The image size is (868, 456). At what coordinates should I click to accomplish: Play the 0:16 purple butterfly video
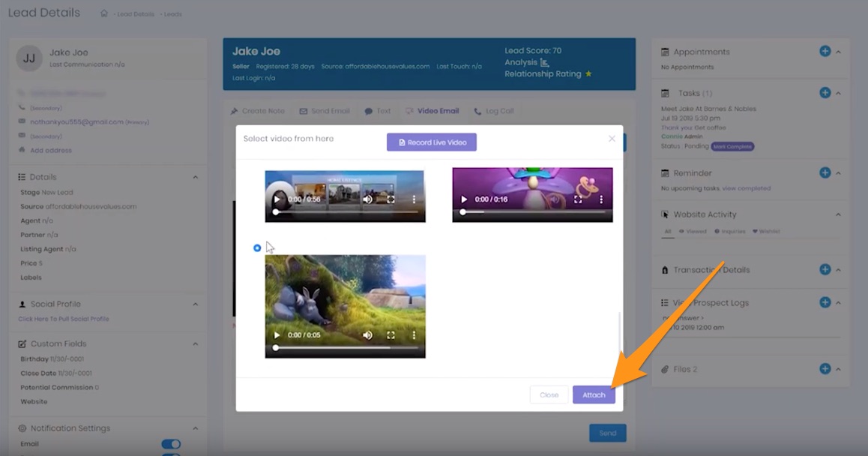coord(464,199)
